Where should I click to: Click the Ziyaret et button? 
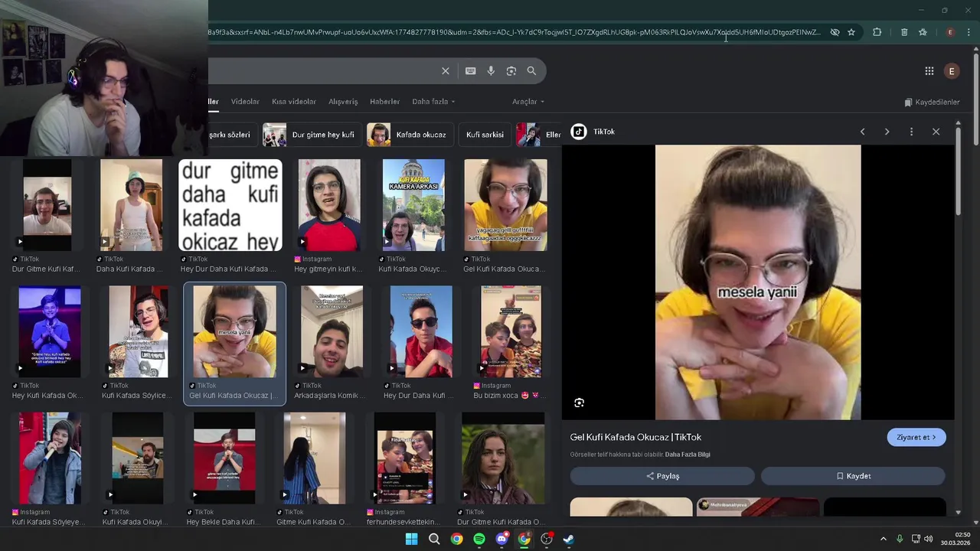pyautogui.click(x=916, y=438)
